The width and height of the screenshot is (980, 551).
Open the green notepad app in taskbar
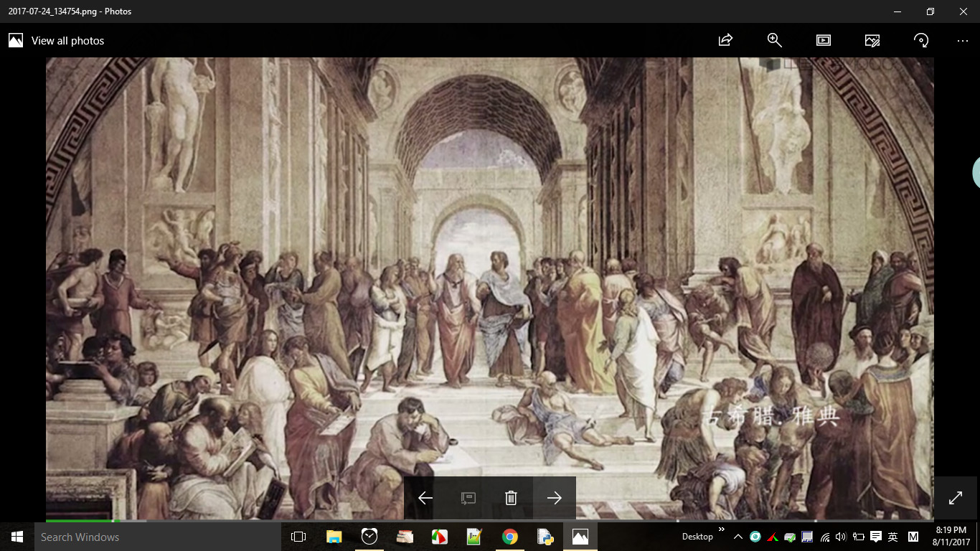tap(474, 537)
